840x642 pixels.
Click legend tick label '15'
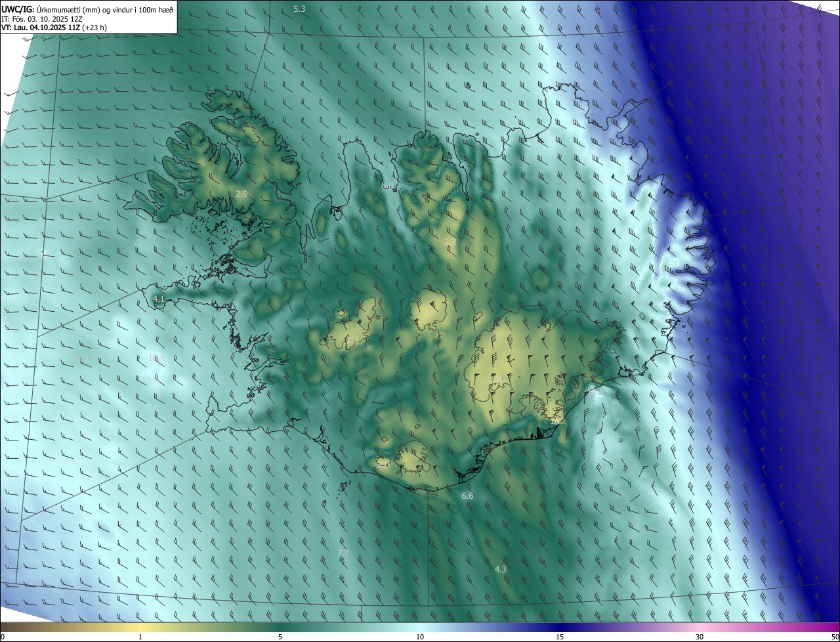click(560, 637)
